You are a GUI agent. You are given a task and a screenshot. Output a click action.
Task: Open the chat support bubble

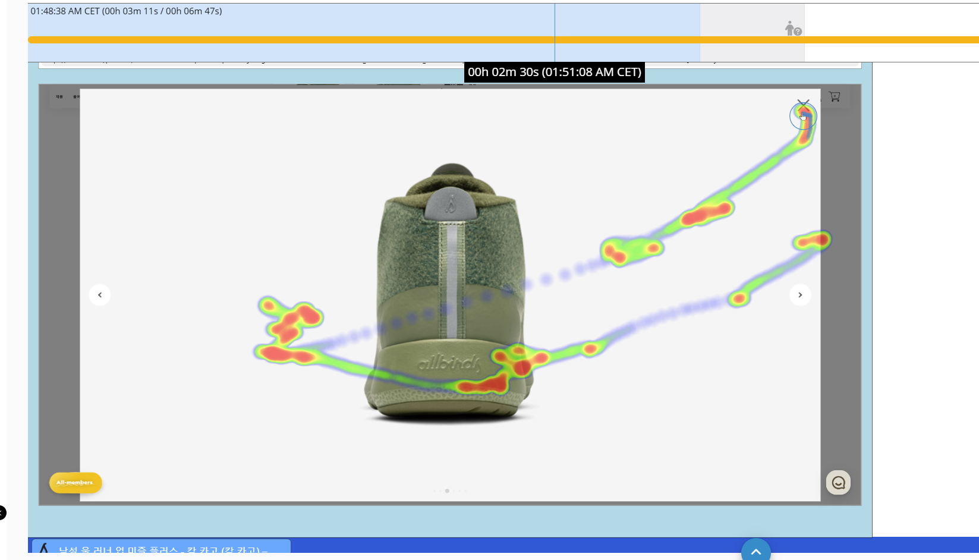838,483
